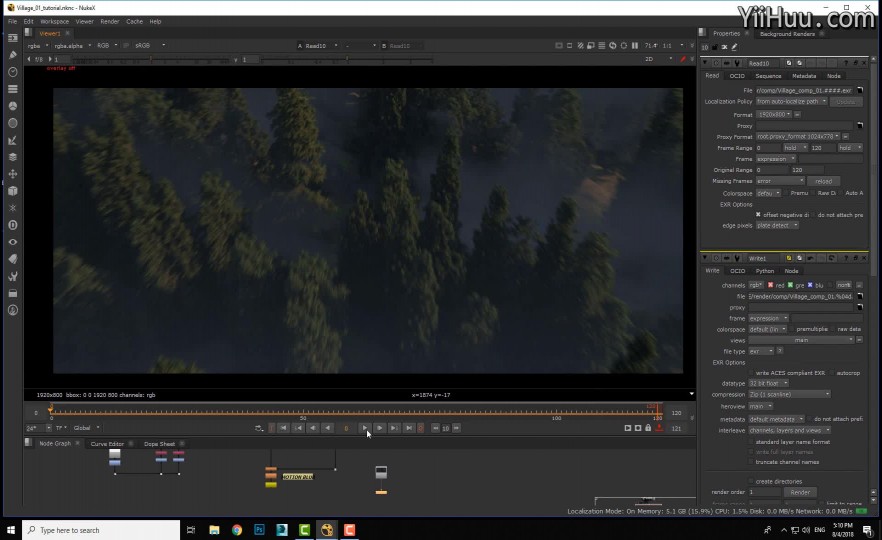Image resolution: width=882 pixels, height=540 pixels.
Task: Toggle truncate channel names checkbox
Action: point(751,462)
